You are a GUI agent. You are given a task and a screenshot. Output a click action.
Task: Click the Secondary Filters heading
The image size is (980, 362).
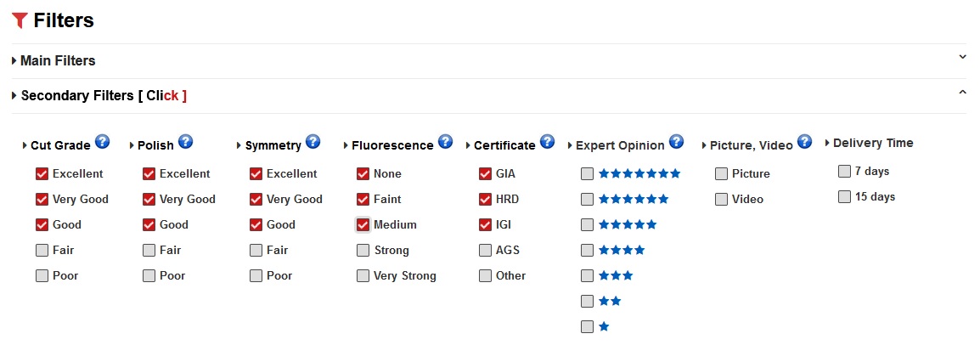coord(76,96)
